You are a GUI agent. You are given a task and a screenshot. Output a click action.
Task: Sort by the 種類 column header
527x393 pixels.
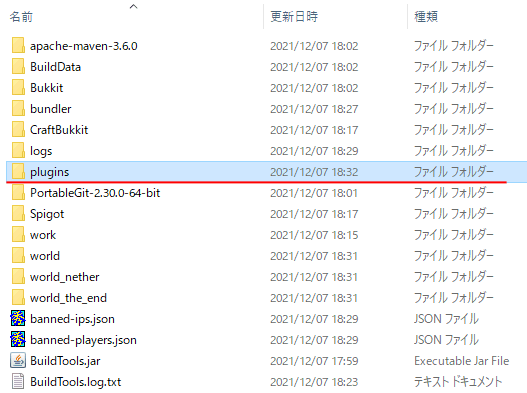pyautogui.click(x=426, y=16)
